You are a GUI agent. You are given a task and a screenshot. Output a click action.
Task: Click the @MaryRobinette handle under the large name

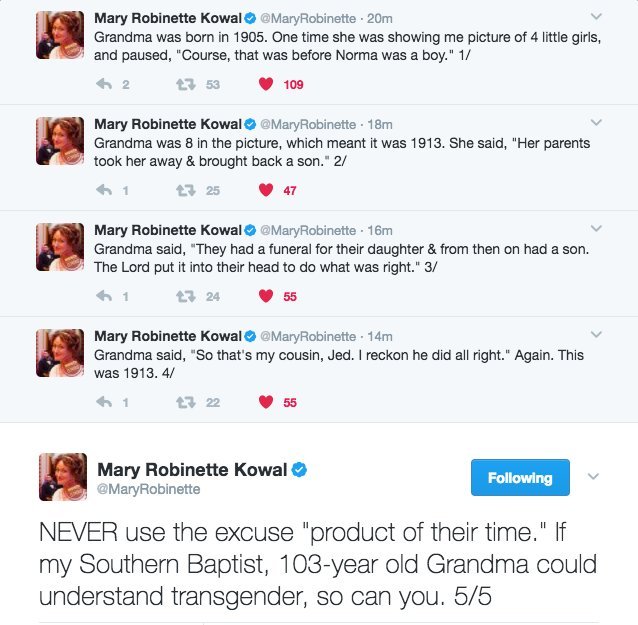(148, 489)
